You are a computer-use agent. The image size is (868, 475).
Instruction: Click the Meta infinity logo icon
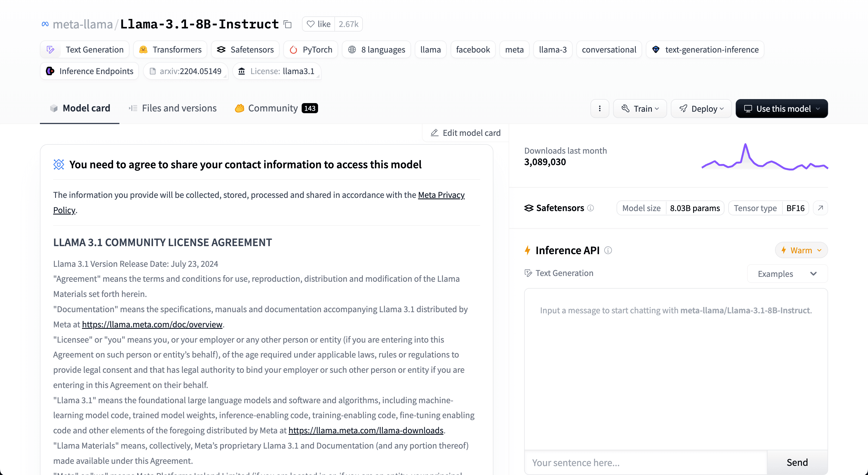(x=45, y=24)
